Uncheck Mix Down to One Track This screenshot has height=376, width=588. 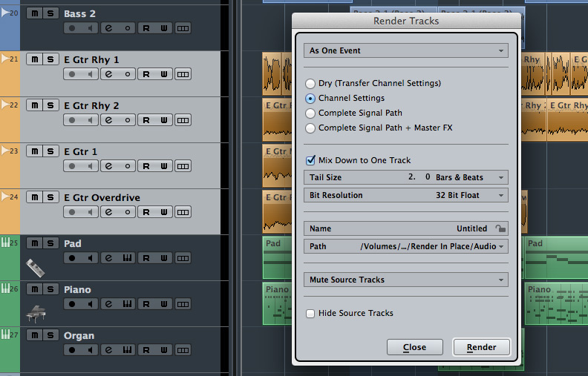pos(311,160)
